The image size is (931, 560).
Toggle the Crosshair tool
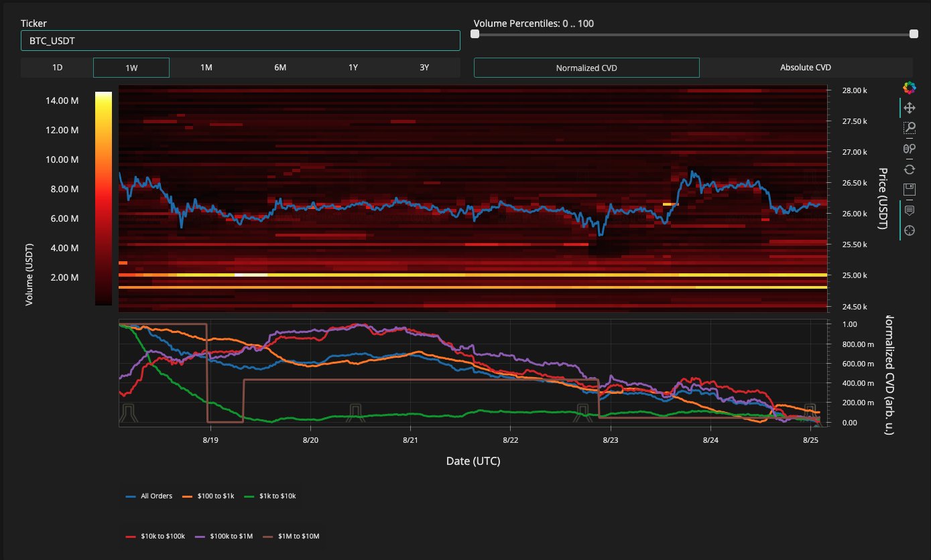(x=909, y=230)
